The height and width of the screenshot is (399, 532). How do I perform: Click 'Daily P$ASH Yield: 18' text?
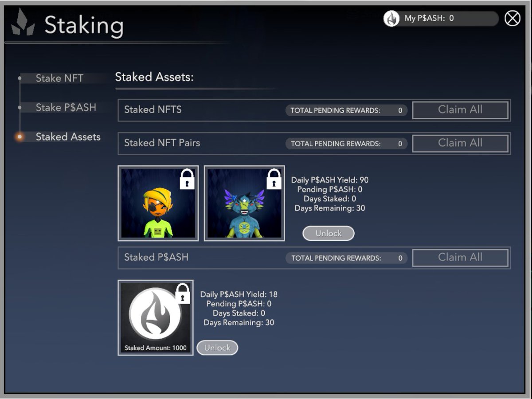click(x=239, y=294)
